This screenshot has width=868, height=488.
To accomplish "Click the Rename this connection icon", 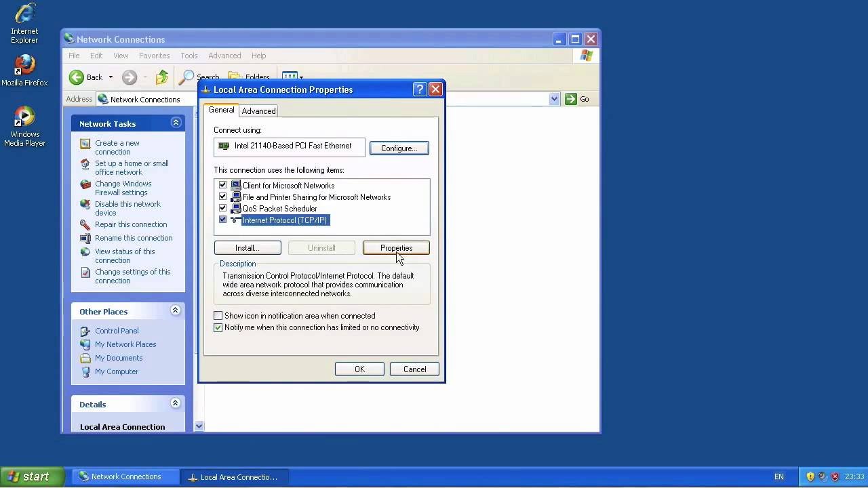I will [x=85, y=239].
